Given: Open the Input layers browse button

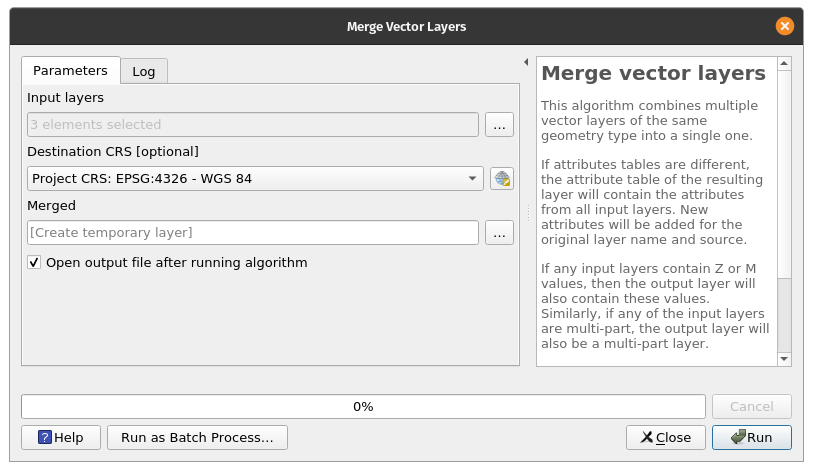Looking at the screenshot, I should coord(499,125).
